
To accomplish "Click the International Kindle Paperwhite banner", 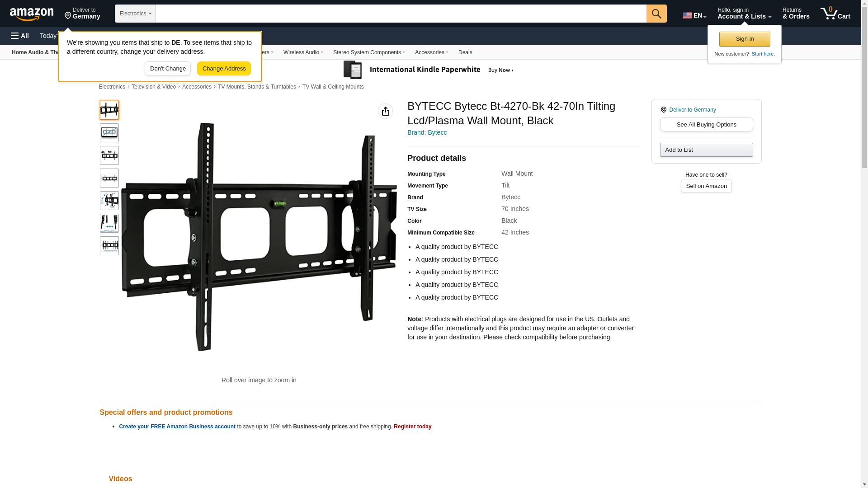I will tap(429, 70).
